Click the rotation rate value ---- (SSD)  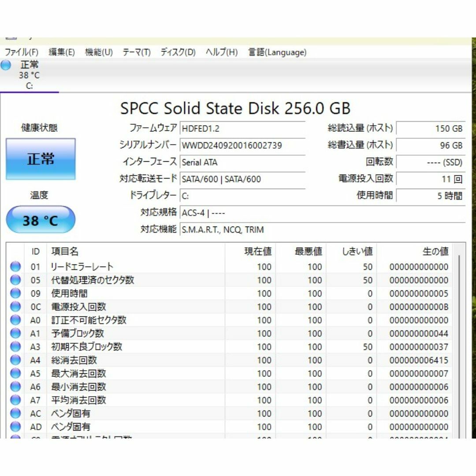tap(431, 162)
